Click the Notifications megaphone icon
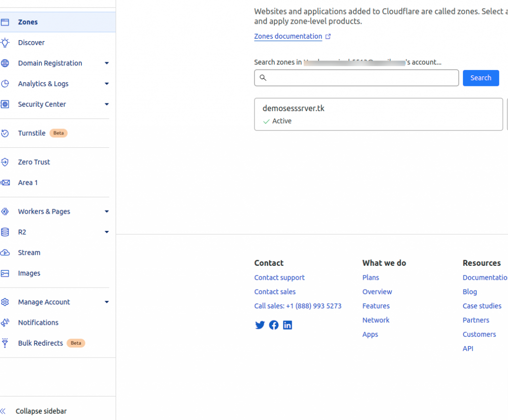 5,322
